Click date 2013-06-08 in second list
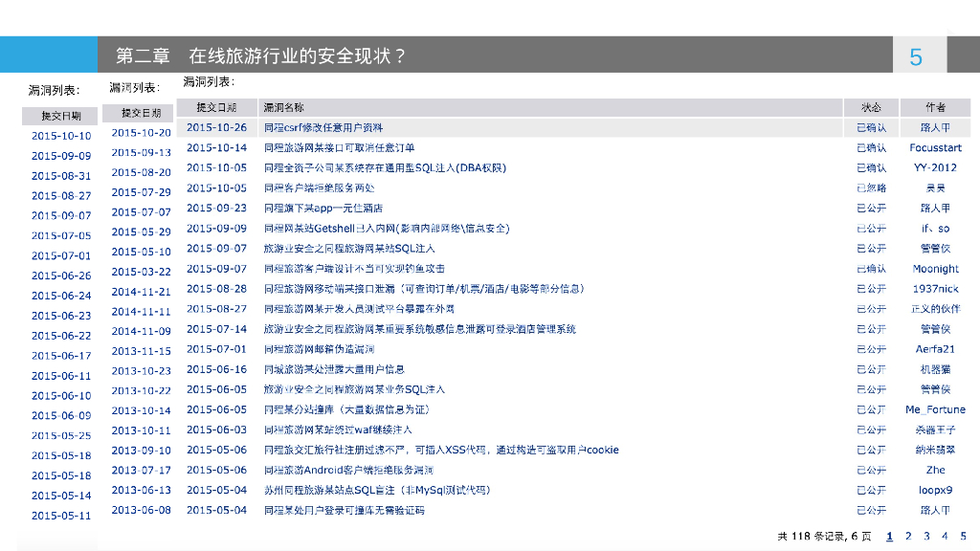Screen dimensions: 980x551 point(142,510)
